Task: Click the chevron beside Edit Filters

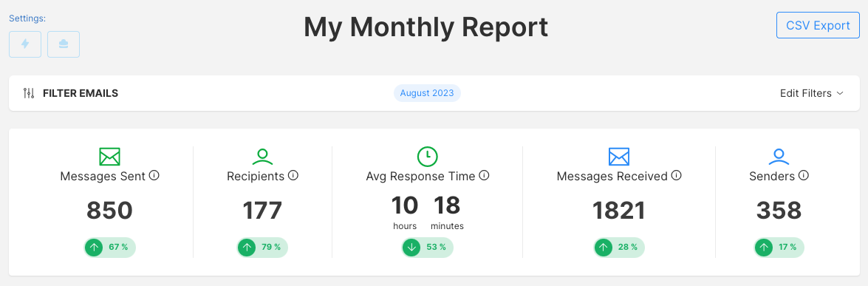Action: coord(840,93)
